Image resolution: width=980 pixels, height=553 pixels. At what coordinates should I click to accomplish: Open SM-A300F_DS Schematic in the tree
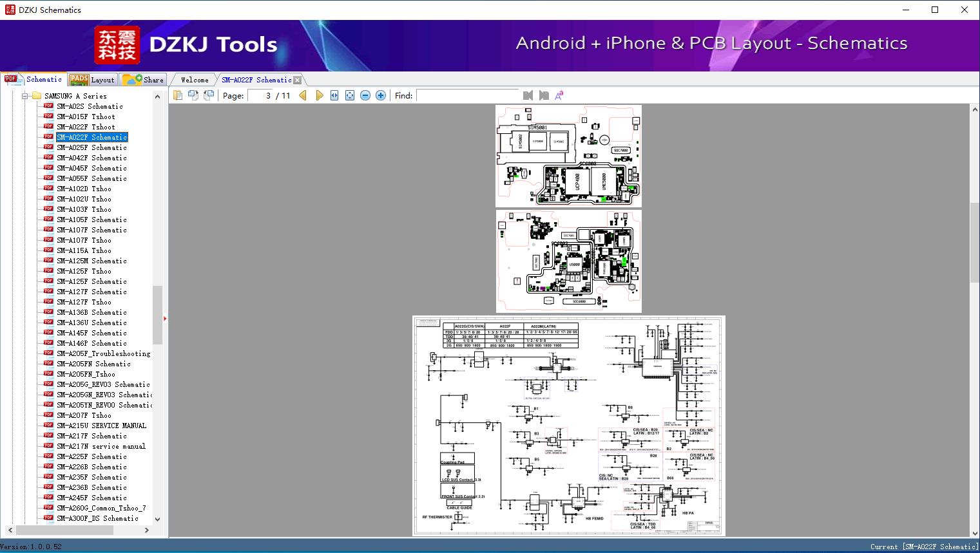click(97, 518)
